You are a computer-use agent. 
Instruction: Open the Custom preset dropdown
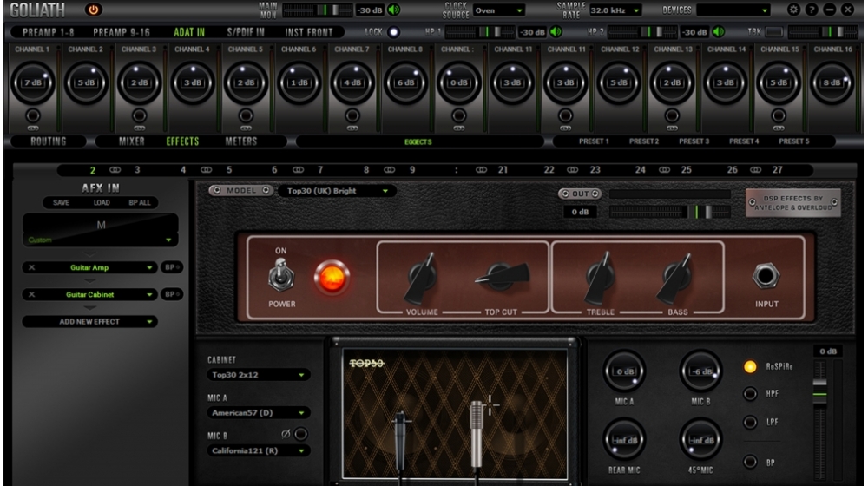(100, 240)
